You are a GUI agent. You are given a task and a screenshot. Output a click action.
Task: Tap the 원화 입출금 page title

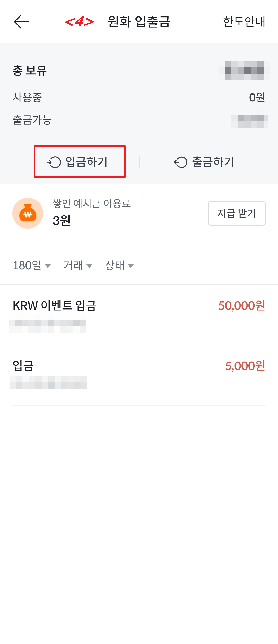[x=139, y=22]
